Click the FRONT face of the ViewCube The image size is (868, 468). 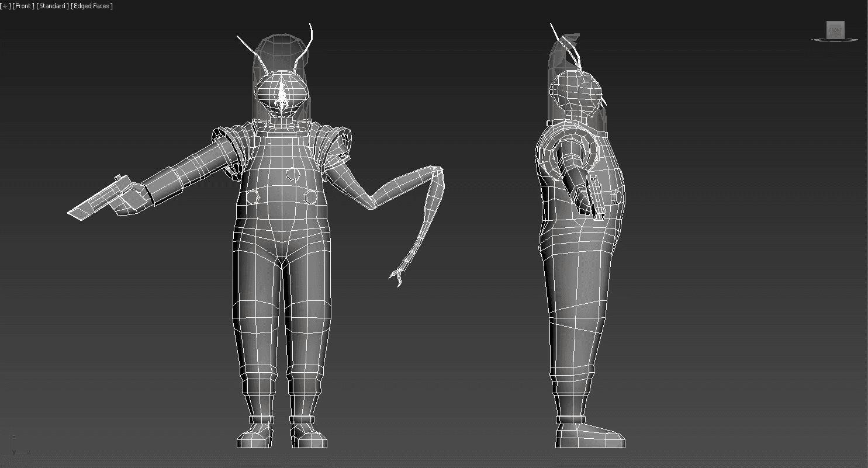835,29
